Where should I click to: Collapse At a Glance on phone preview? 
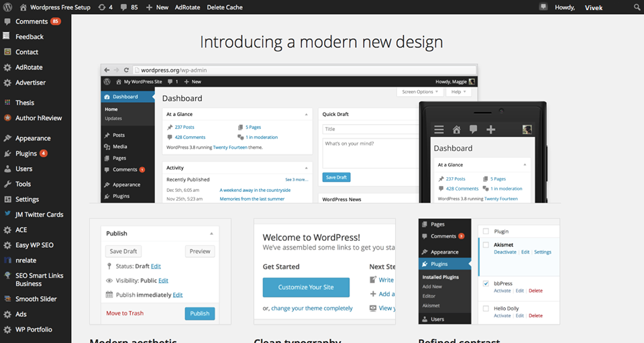[525, 164]
